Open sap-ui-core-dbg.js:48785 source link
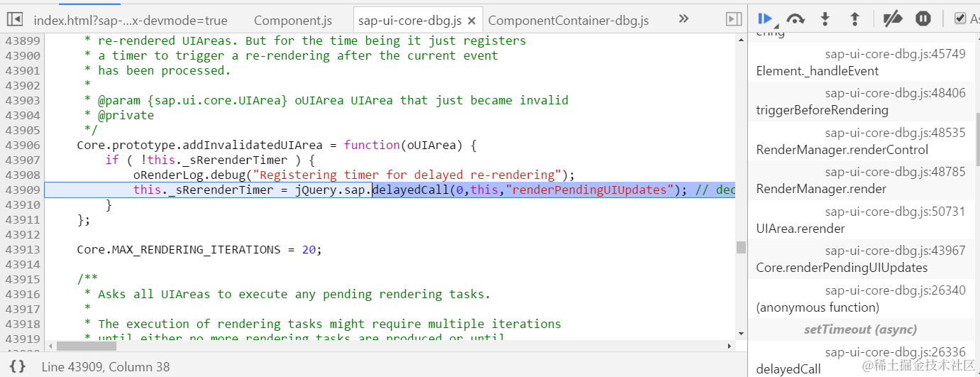This screenshot has width=980, height=377. 895,172
